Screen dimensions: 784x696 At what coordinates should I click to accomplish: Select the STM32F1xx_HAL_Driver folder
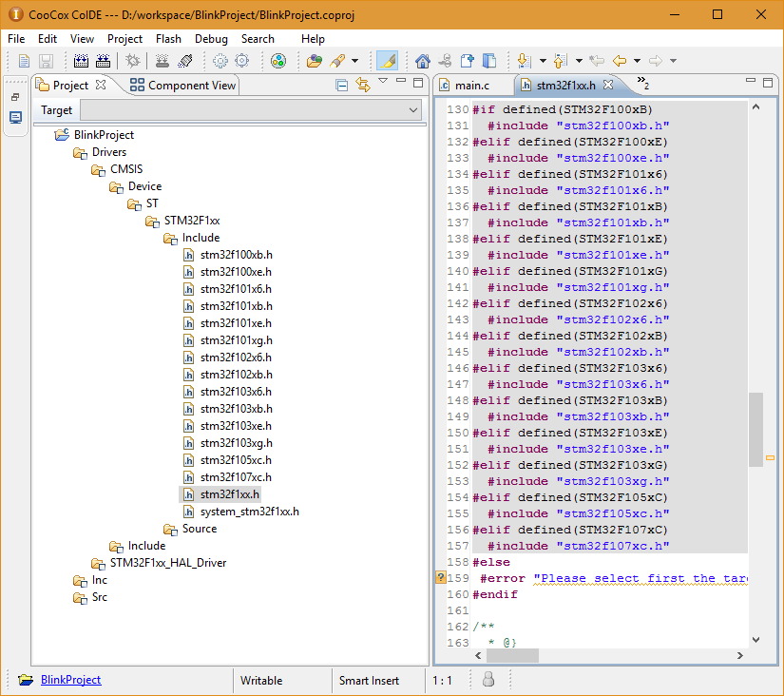(168, 563)
